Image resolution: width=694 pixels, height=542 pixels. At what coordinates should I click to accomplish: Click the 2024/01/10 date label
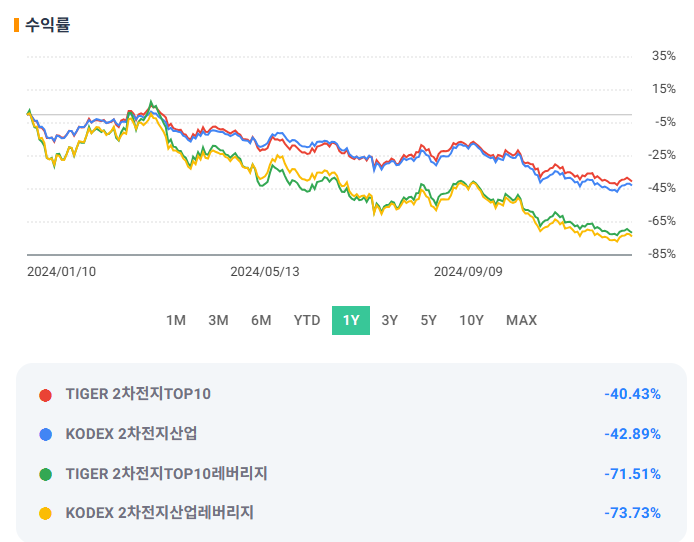tap(62, 271)
